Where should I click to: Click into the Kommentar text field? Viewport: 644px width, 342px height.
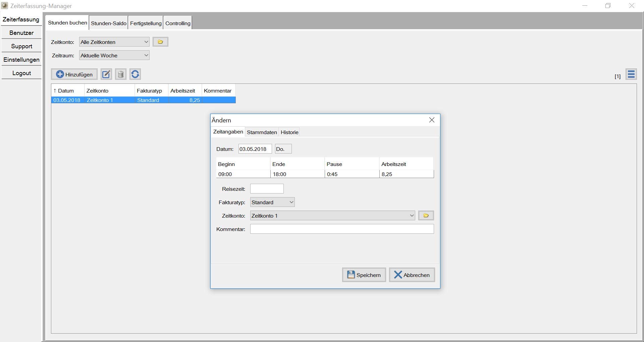pyautogui.click(x=342, y=229)
